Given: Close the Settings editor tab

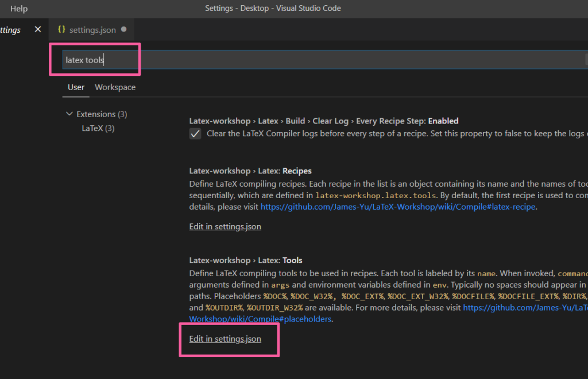Looking at the screenshot, I should click(38, 29).
